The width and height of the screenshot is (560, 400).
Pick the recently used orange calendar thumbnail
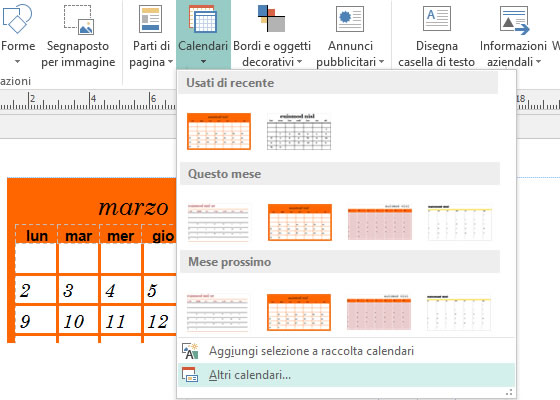[x=219, y=131]
